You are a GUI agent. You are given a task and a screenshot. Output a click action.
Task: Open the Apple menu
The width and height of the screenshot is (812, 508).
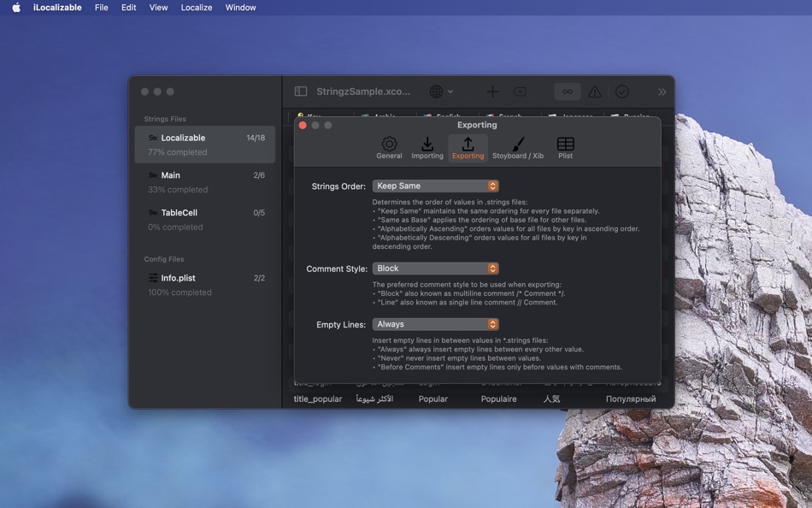tap(16, 7)
